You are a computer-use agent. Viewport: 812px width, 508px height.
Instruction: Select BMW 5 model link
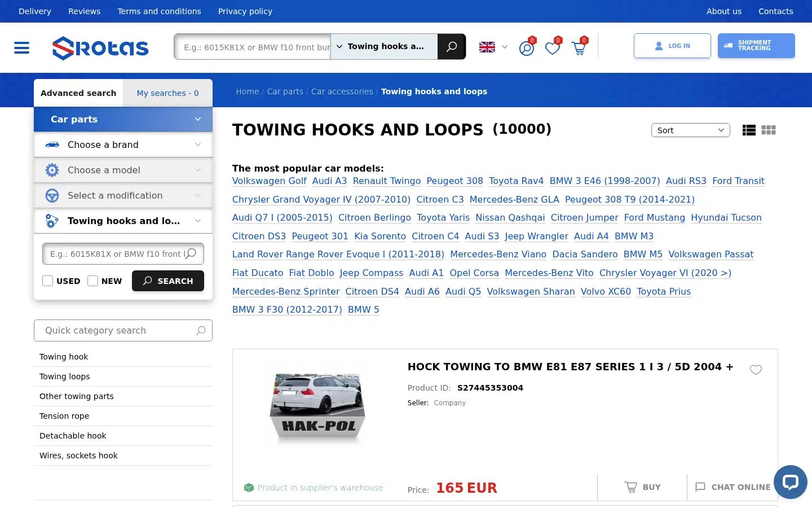(x=364, y=310)
